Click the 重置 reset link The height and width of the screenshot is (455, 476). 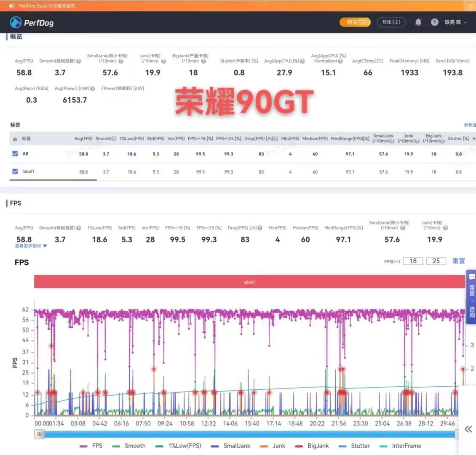(459, 261)
